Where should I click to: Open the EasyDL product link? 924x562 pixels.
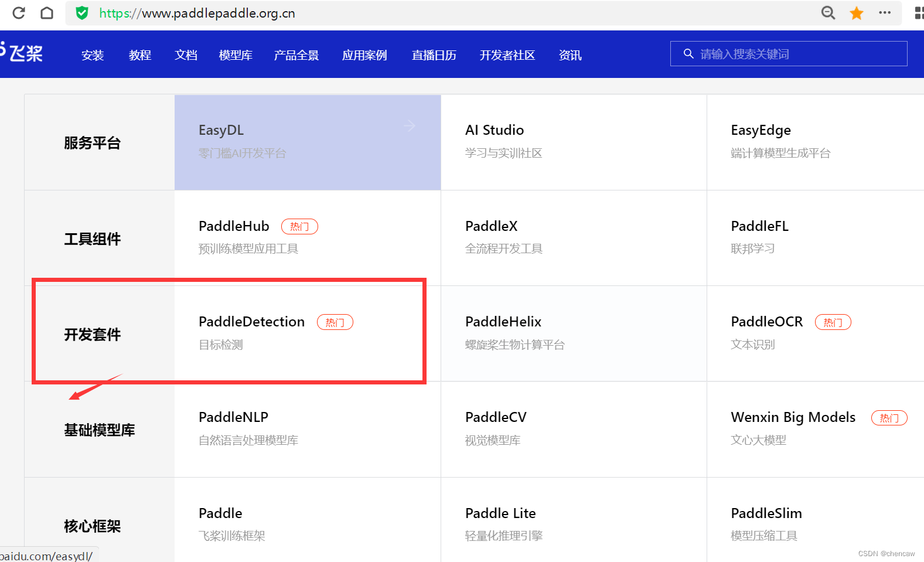[x=221, y=130]
